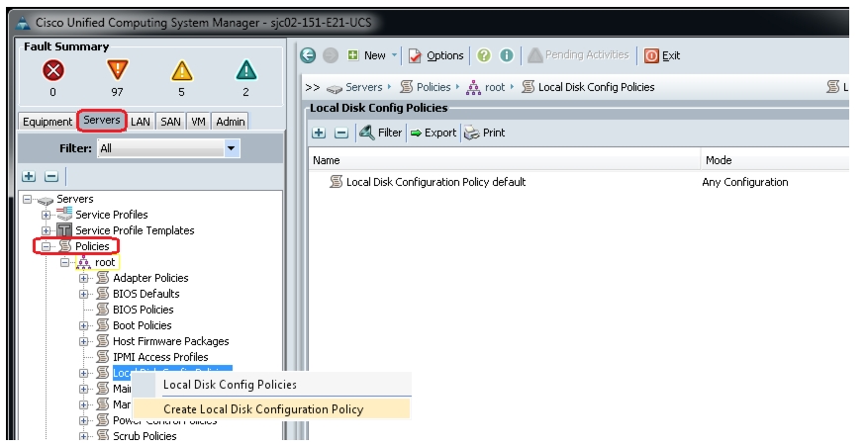This screenshot has width=868, height=447.
Task: Select Local Disk Configuration Policy default row
Action: tap(578, 182)
